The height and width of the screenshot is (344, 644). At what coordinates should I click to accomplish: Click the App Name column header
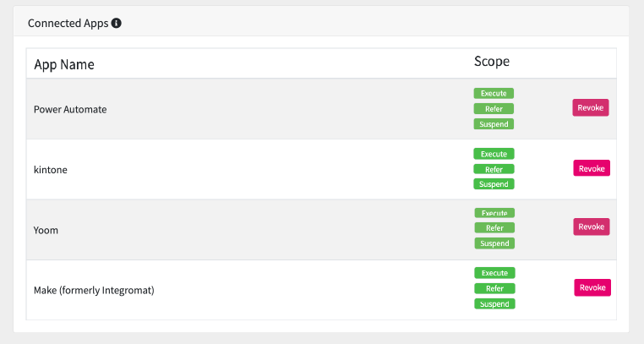(x=64, y=64)
